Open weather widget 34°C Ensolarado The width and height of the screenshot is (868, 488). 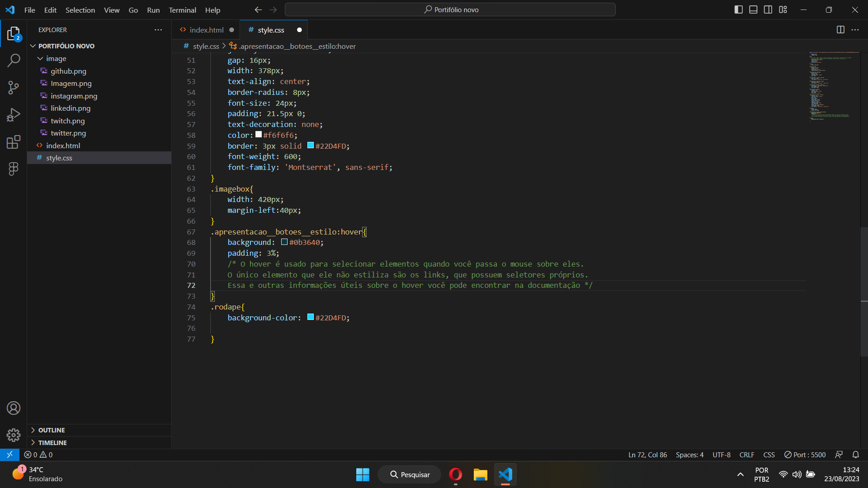(37, 474)
